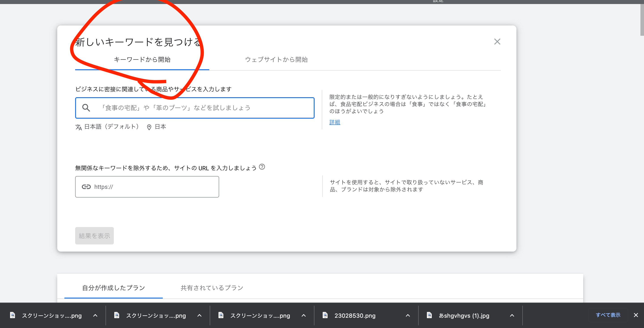Click the search magnifier icon in keyword field
The image size is (644, 328).
(x=86, y=108)
